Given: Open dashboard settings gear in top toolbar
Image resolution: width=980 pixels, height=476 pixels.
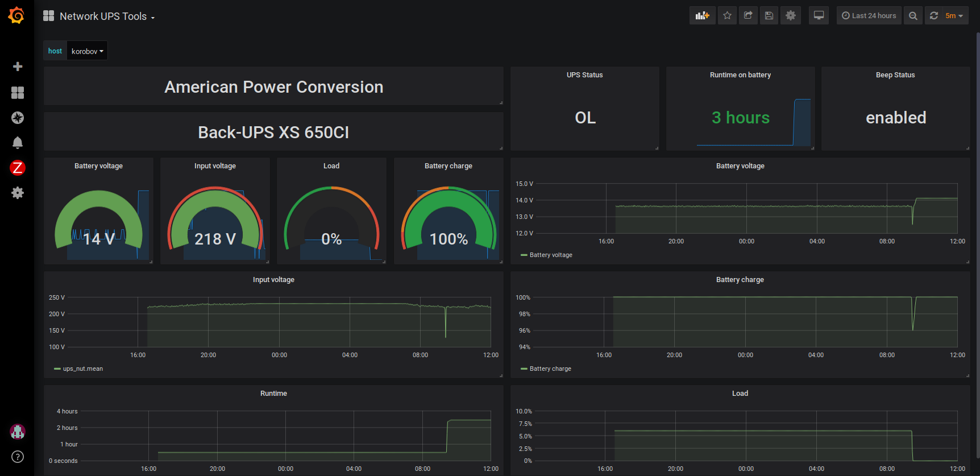Looking at the screenshot, I should (791, 15).
